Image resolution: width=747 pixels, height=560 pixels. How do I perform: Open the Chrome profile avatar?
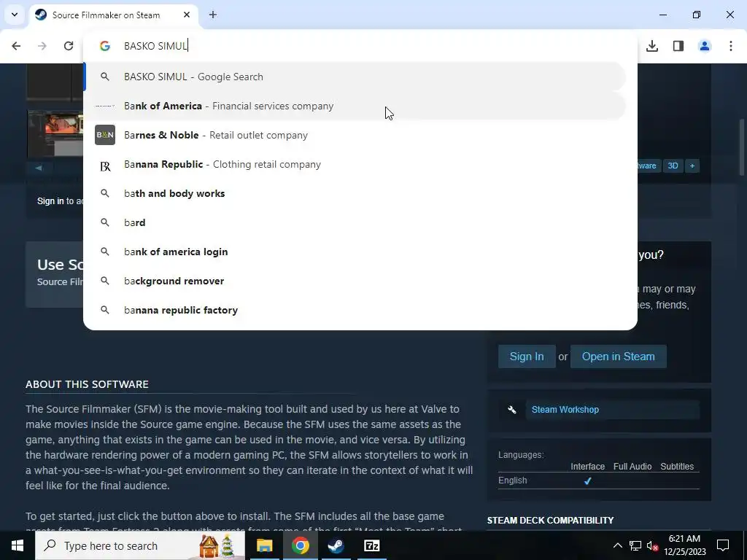(x=705, y=46)
